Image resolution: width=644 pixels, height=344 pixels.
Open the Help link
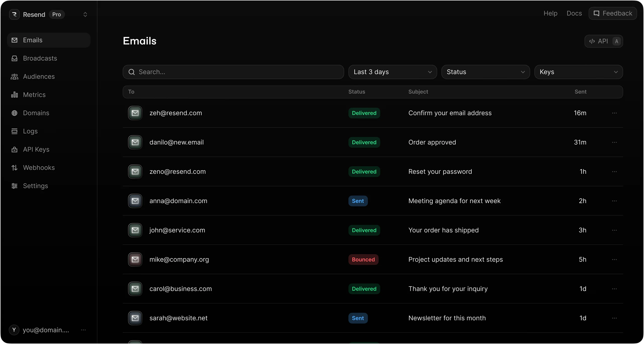point(550,13)
